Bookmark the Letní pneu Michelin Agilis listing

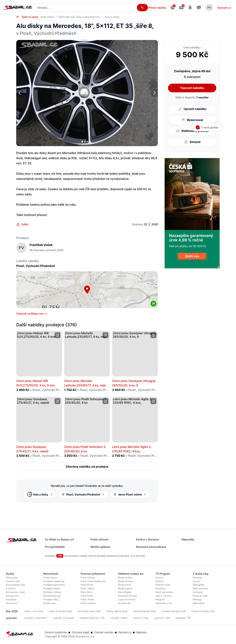coord(153,401)
